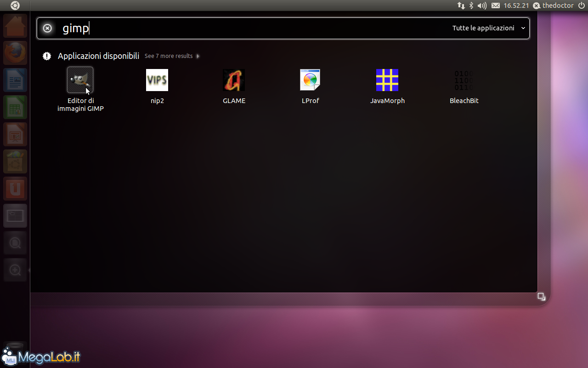Open the thedoctor user menu
588x368 pixels.
tap(554, 6)
